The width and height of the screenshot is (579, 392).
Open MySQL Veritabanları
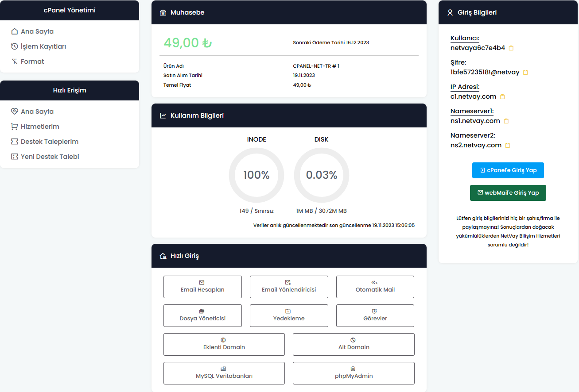224,373
